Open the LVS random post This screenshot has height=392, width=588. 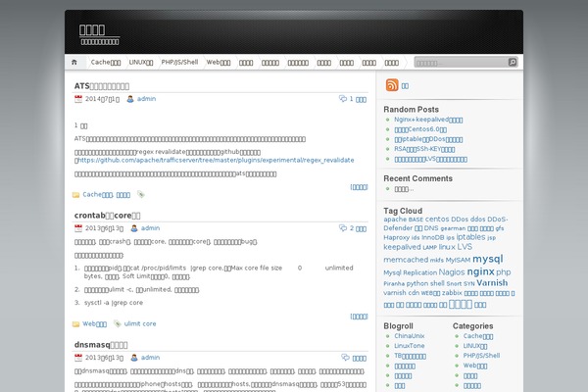point(430,159)
